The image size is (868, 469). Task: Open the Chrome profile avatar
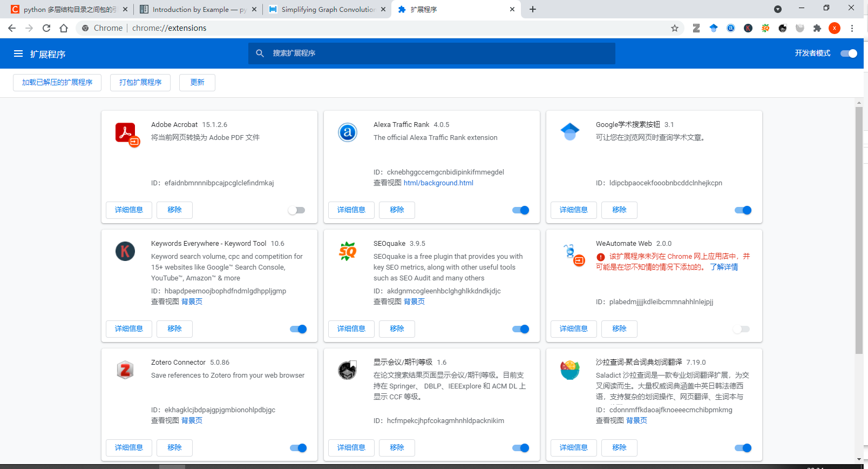click(835, 28)
